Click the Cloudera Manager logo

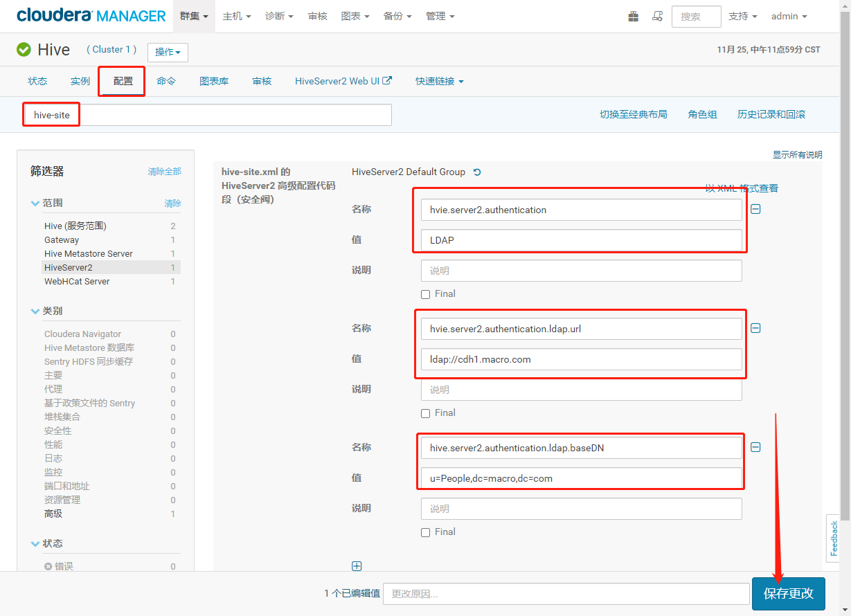click(x=91, y=15)
